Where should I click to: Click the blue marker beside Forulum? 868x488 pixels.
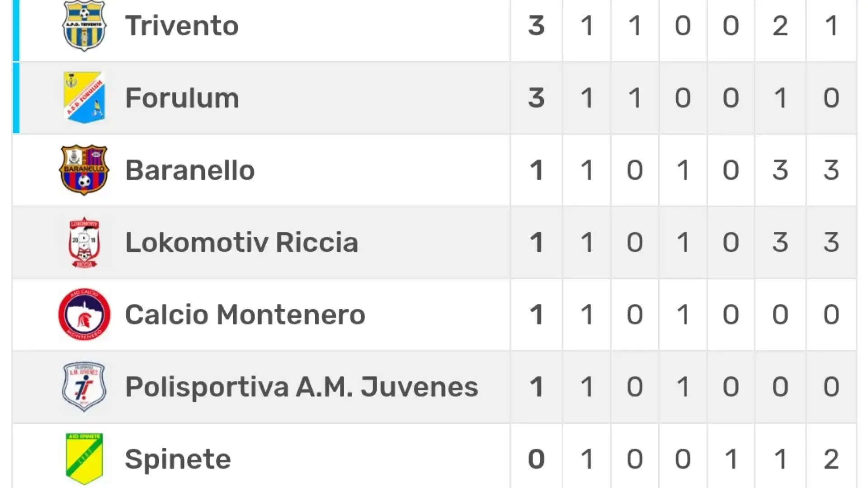coord(16,98)
